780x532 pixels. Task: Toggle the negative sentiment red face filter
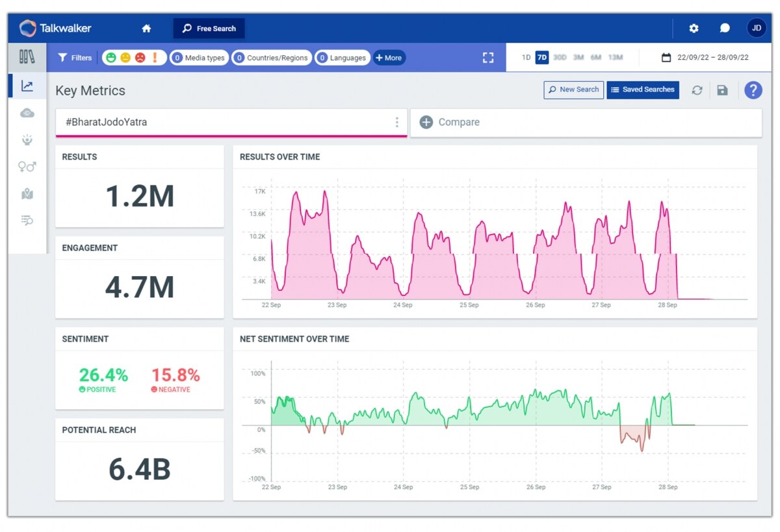pos(140,58)
